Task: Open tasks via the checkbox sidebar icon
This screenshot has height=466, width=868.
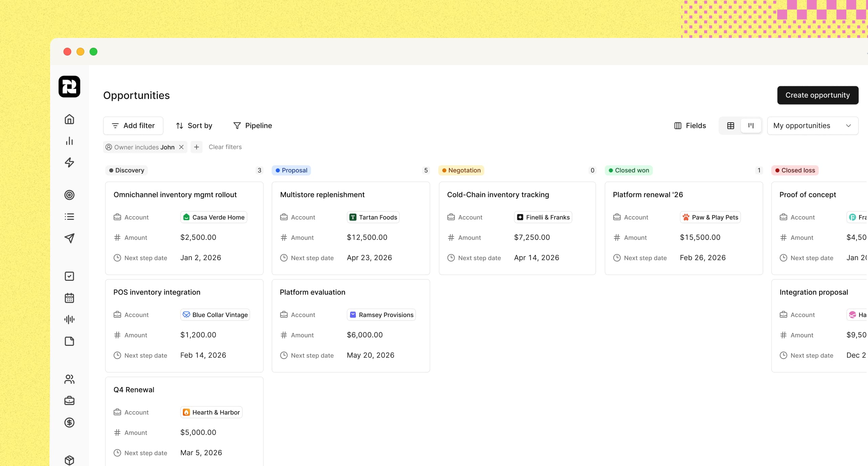Action: (x=69, y=276)
